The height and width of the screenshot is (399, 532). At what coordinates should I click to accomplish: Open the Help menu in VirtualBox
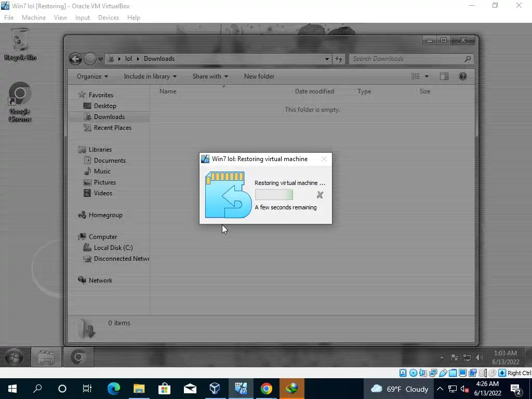coord(134,18)
